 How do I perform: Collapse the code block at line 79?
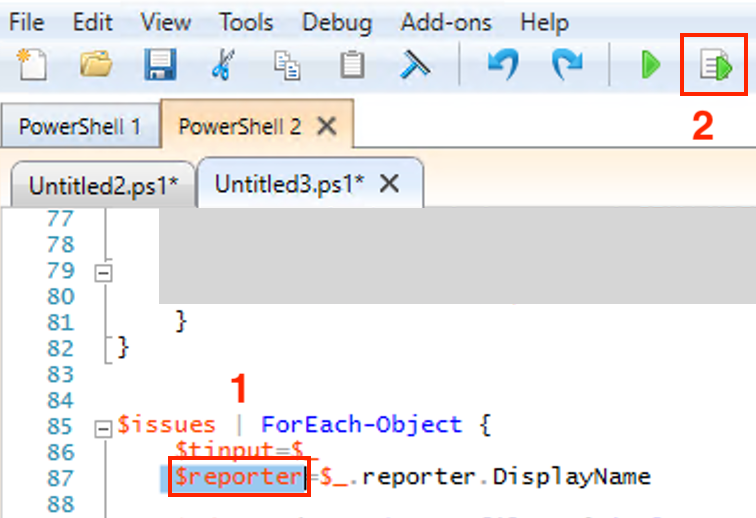tap(103, 271)
